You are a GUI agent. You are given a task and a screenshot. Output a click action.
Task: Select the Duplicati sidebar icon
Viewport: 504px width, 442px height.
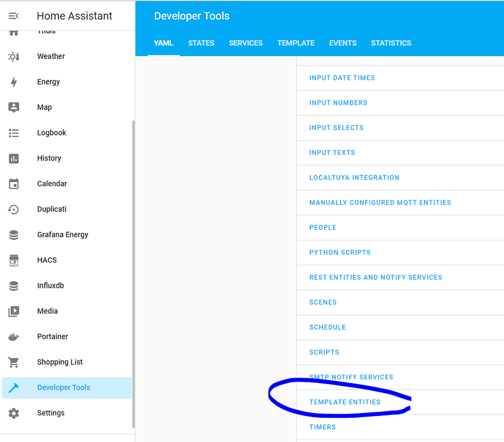pos(13,209)
